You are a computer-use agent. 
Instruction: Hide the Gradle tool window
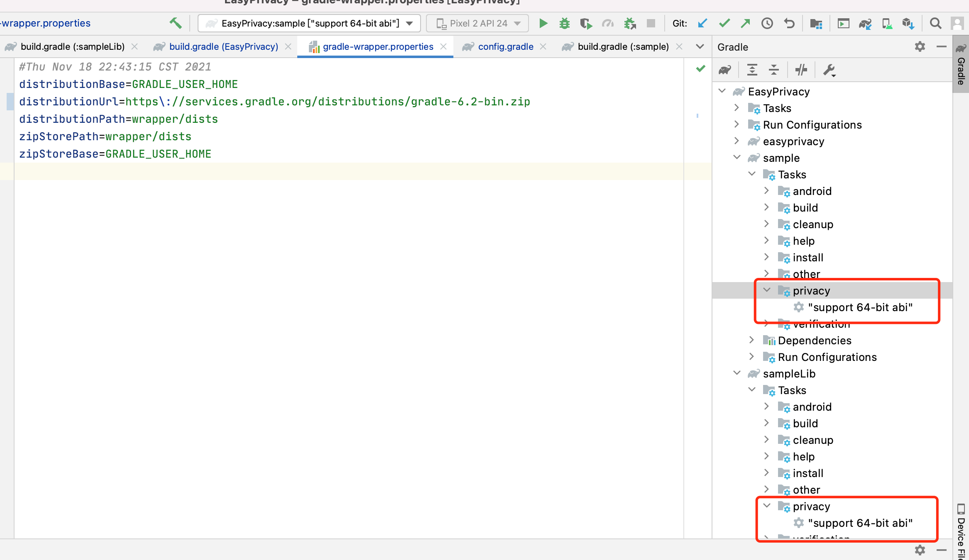942,46
